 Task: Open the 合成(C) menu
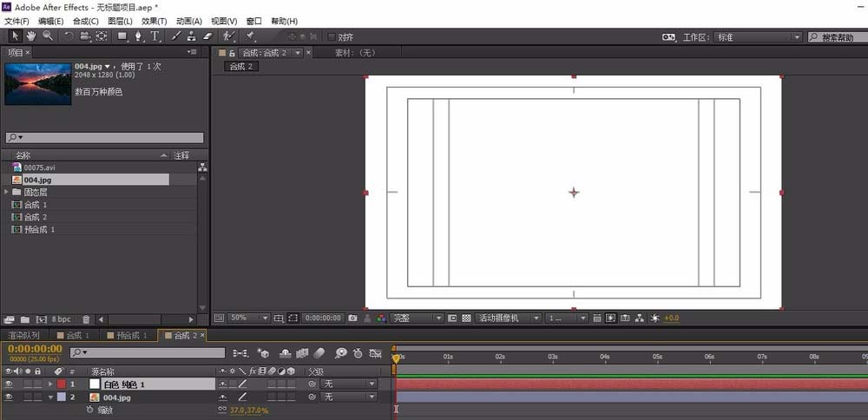click(86, 21)
